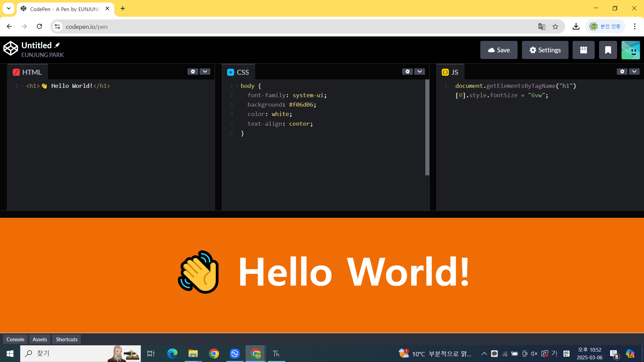Edit pen title with pencil icon
Screen dimensions: 644x362
coord(57,45)
